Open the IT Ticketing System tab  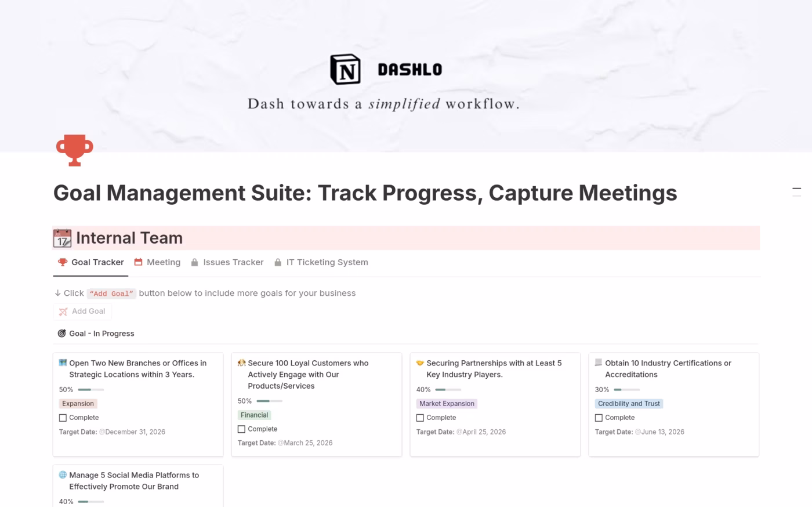[x=321, y=262]
